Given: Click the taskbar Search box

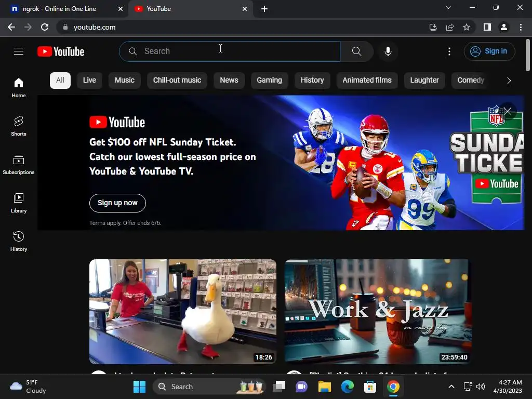Looking at the screenshot, I should [209, 387].
